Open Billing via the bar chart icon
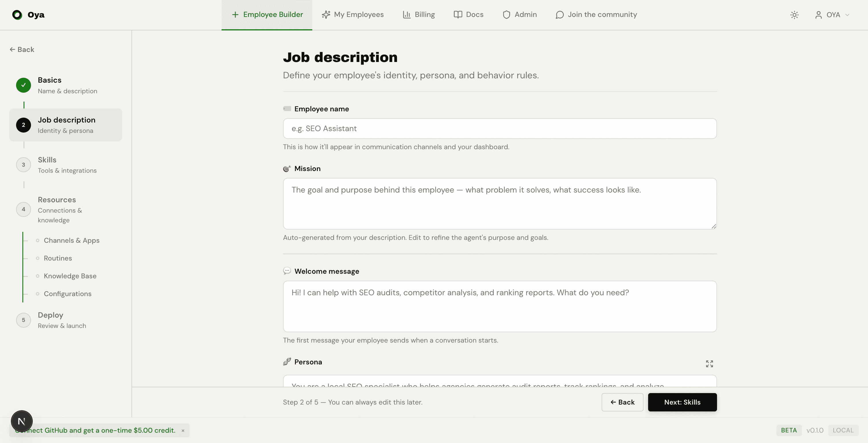Image resolution: width=868 pixels, height=443 pixels. click(407, 14)
